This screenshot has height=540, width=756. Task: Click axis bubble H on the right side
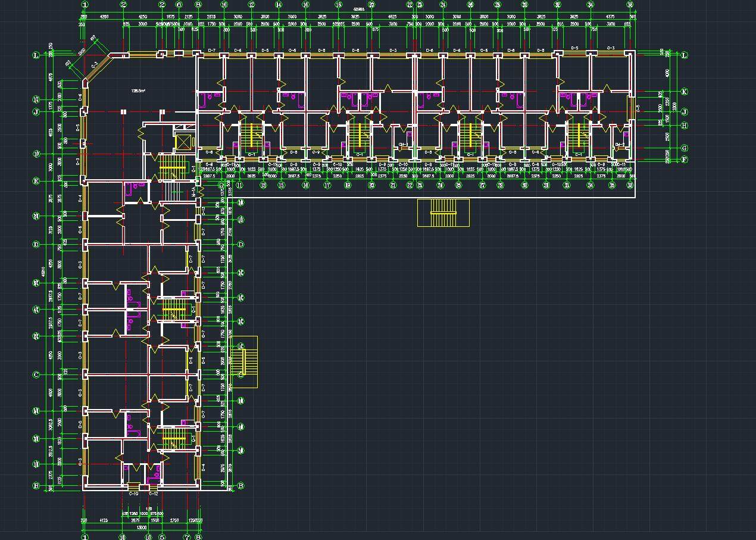pos(685,125)
